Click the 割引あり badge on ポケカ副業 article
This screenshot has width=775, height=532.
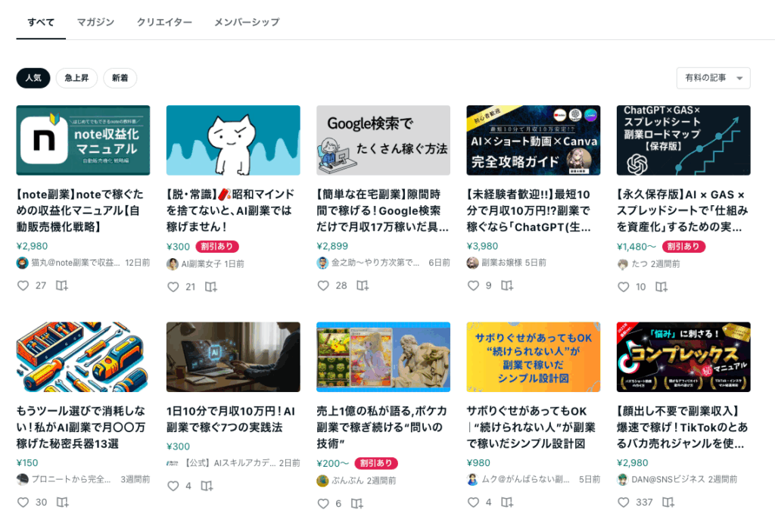[376, 463]
